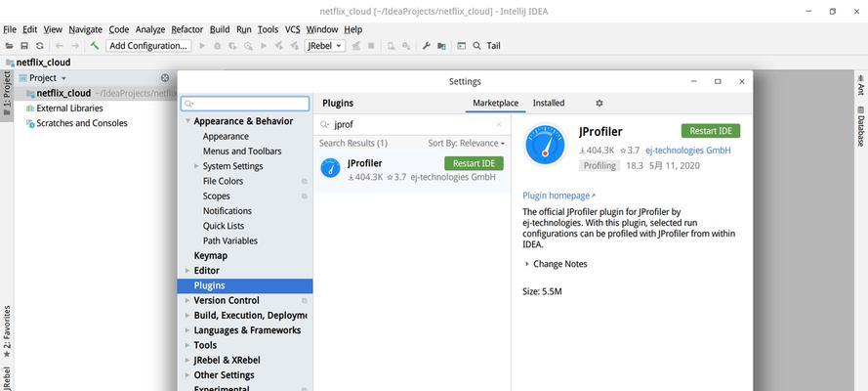This screenshot has height=391, width=868.
Task: Expand the JRebel & XRebel arrow
Action: tap(187, 360)
